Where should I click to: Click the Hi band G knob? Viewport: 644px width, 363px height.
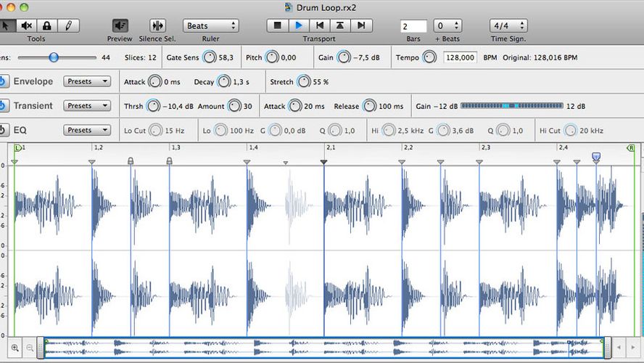coord(443,131)
